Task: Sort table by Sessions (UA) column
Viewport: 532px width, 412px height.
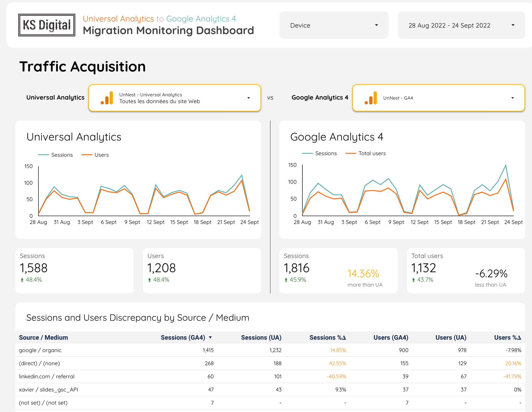Action: tap(261, 337)
